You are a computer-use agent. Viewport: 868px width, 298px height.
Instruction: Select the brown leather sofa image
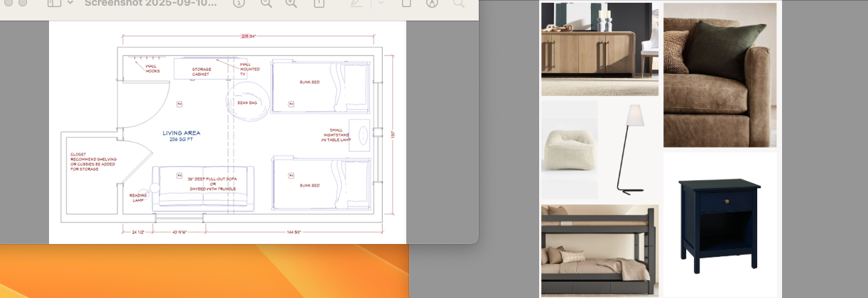pyautogui.click(x=720, y=75)
